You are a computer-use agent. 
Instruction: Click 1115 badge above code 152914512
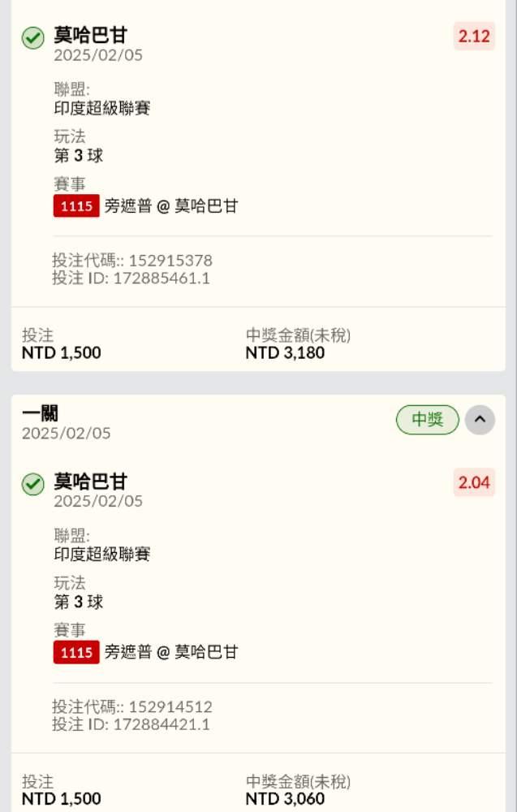76,652
